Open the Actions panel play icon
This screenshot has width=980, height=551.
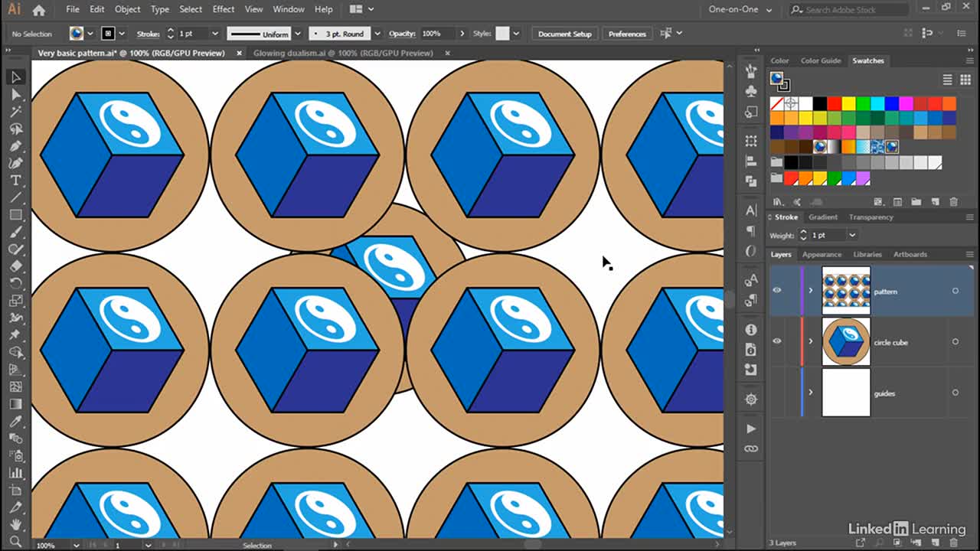tap(751, 429)
